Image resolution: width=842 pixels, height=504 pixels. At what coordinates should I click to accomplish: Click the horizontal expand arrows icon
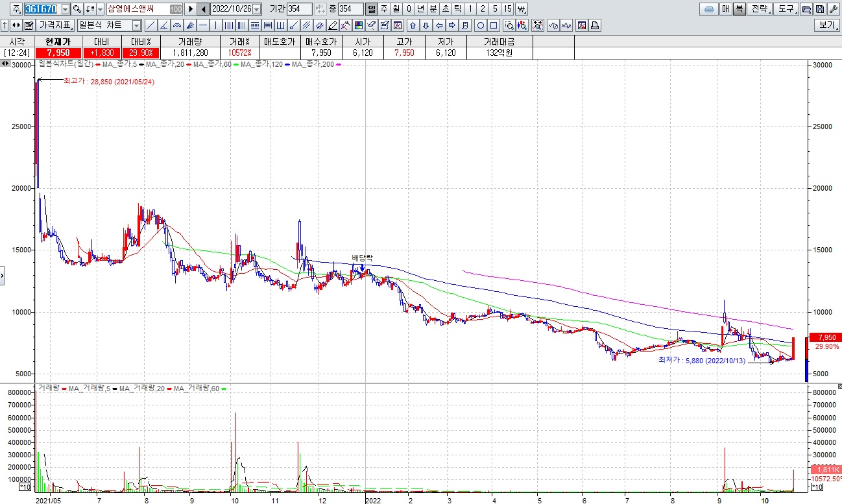tap(16, 25)
